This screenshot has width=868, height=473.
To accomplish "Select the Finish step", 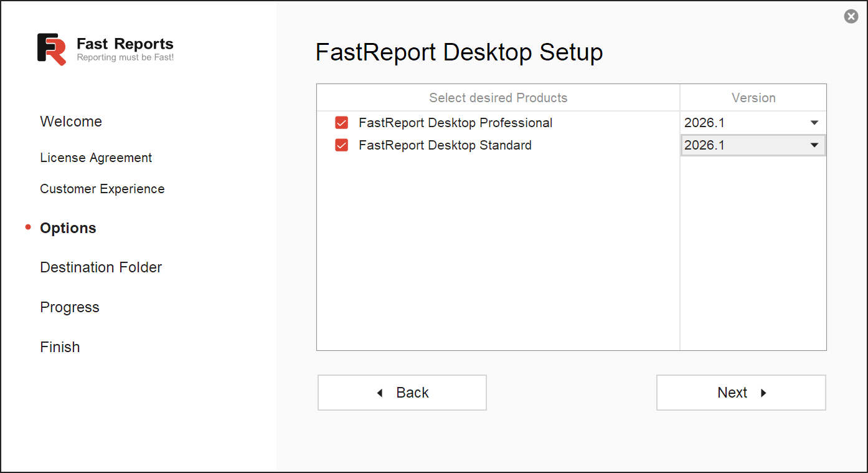I will click(60, 347).
